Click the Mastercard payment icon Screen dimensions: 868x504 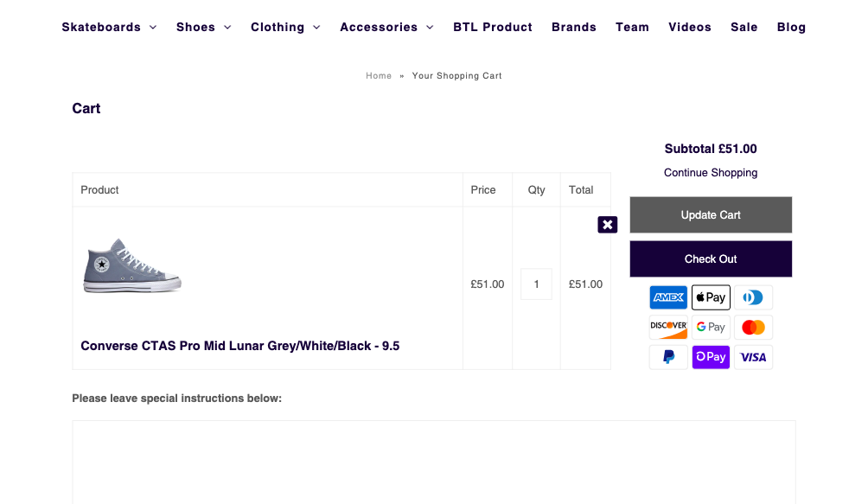753,327
